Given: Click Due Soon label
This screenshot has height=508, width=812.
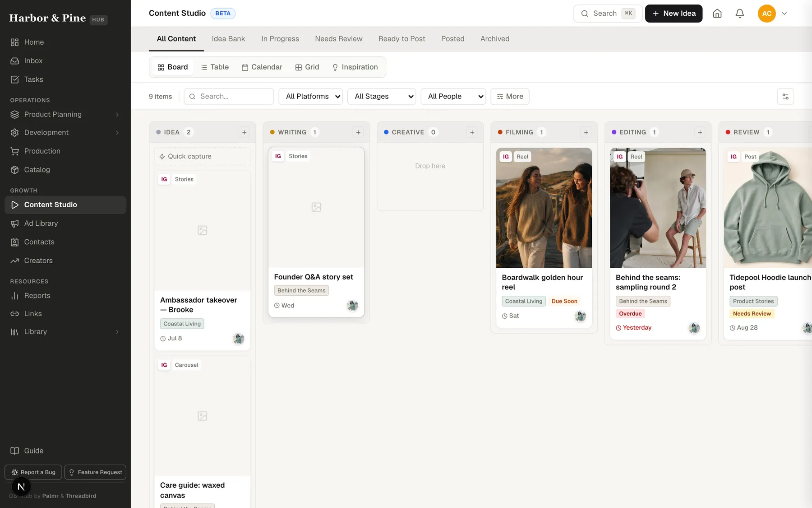Looking at the screenshot, I should pyautogui.click(x=564, y=301).
